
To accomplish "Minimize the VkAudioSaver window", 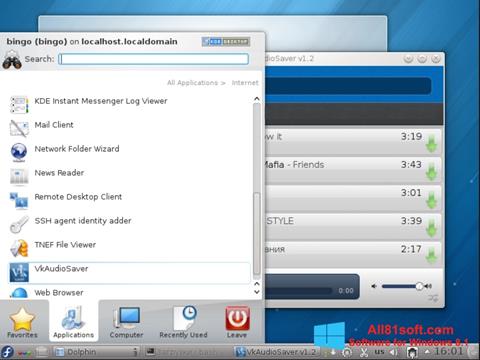I will tap(408, 59).
